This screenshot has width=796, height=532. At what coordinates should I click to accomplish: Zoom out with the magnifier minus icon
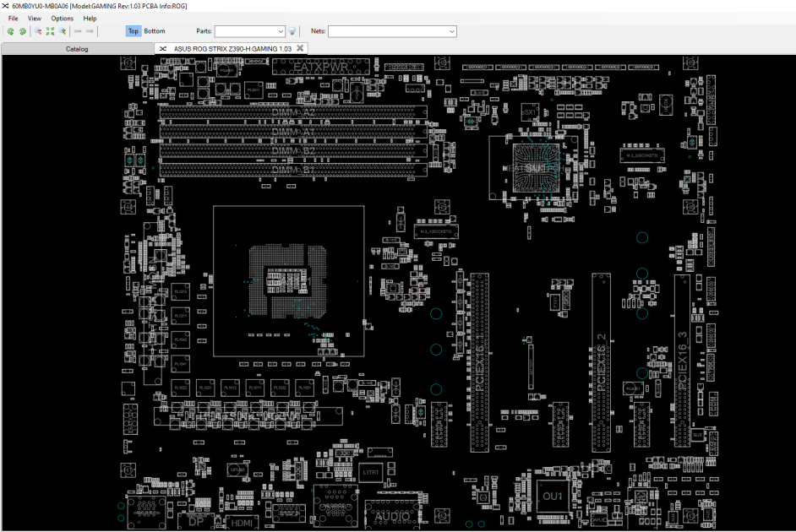[38, 31]
